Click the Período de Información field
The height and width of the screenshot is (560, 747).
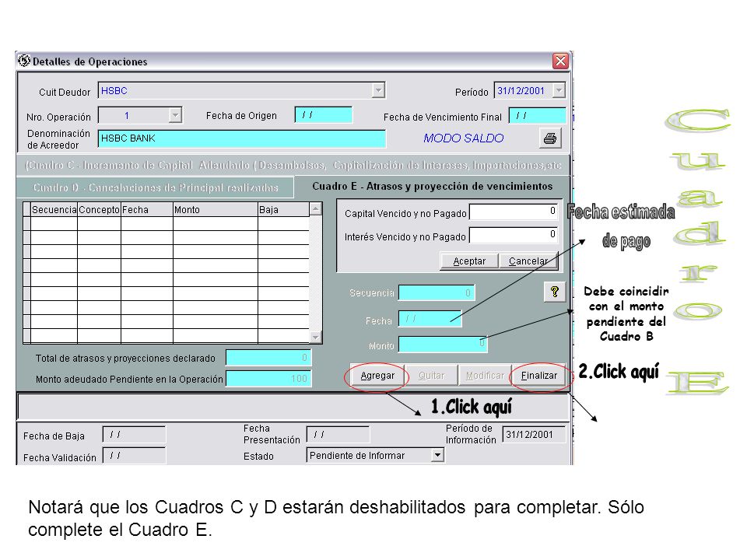coord(534,435)
